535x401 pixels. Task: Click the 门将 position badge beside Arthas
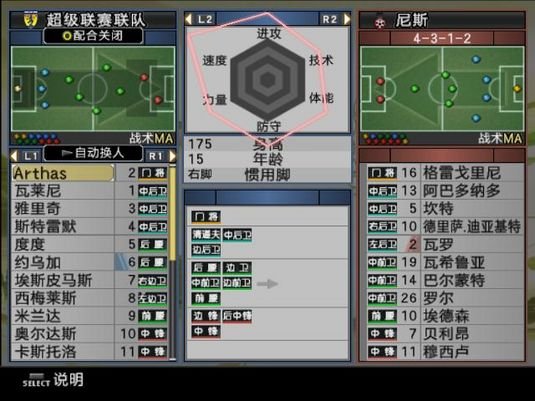[x=153, y=173]
